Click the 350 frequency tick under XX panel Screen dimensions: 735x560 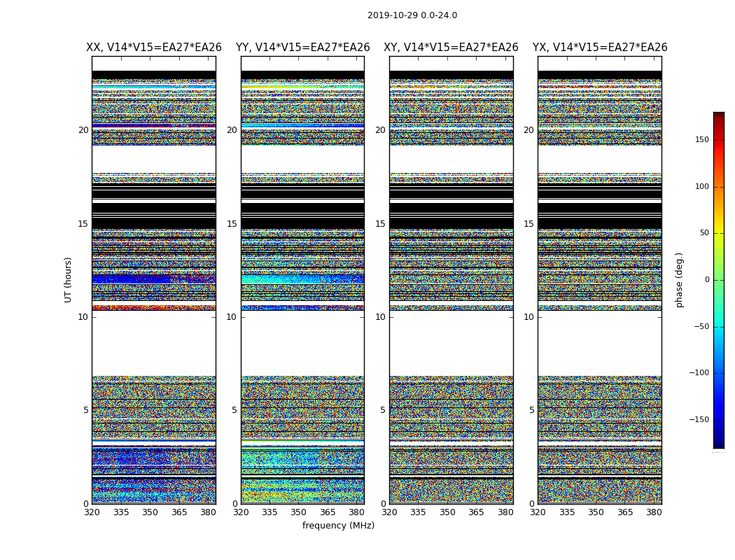(x=150, y=512)
